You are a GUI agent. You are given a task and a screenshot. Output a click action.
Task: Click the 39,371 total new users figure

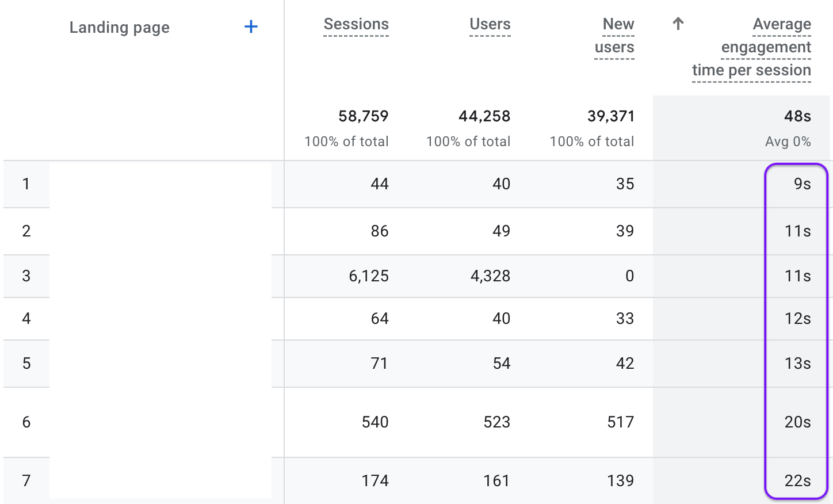[x=610, y=116]
